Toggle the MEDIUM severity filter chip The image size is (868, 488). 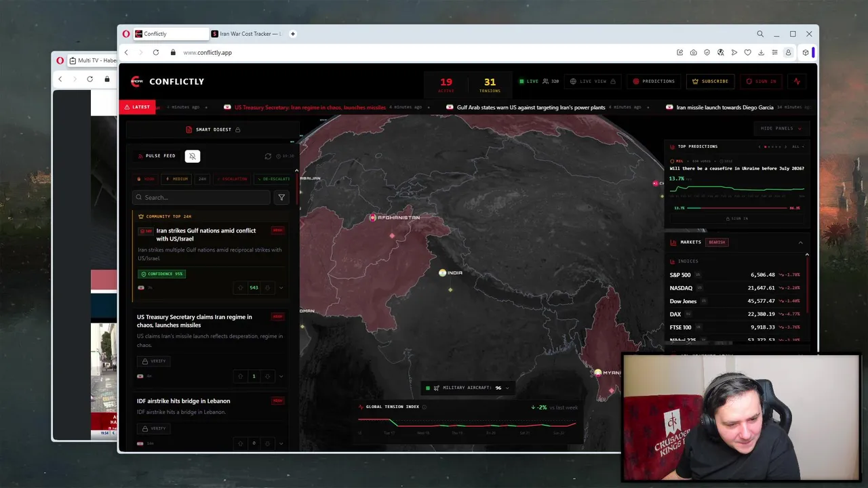point(176,179)
